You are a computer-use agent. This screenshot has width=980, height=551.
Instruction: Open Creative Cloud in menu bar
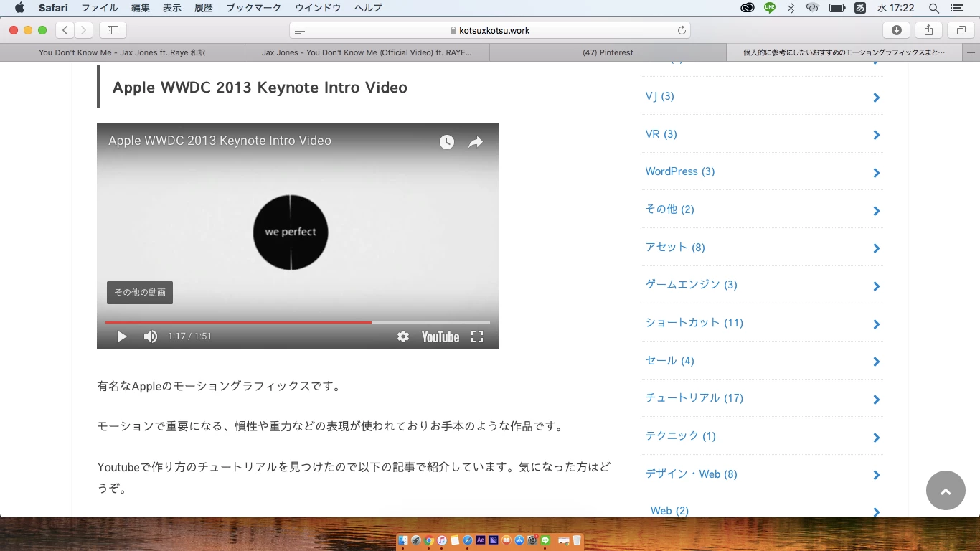click(x=748, y=8)
